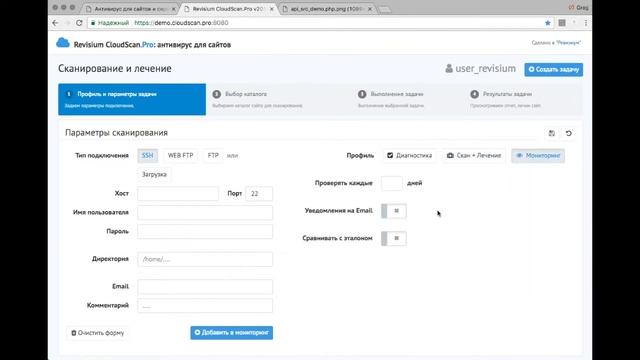Screen dimensions: 640x360
Task: Select the FTP connection type
Action: tap(213, 156)
